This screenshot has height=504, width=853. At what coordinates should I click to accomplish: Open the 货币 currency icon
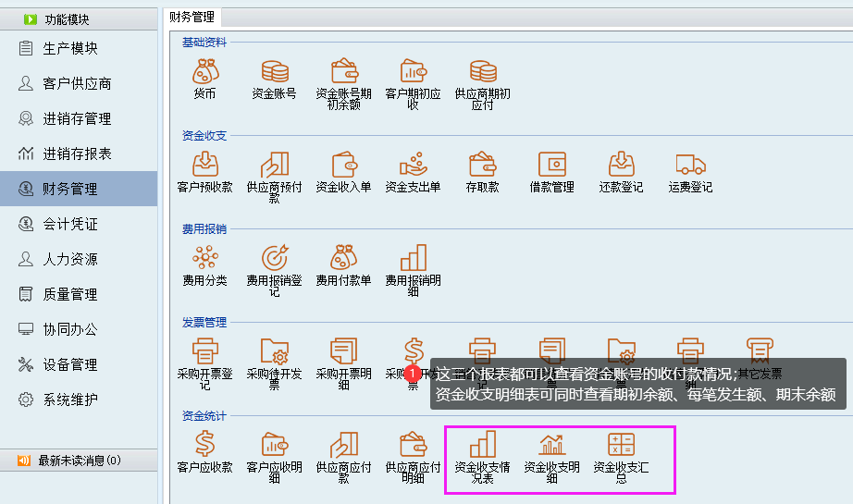point(204,72)
